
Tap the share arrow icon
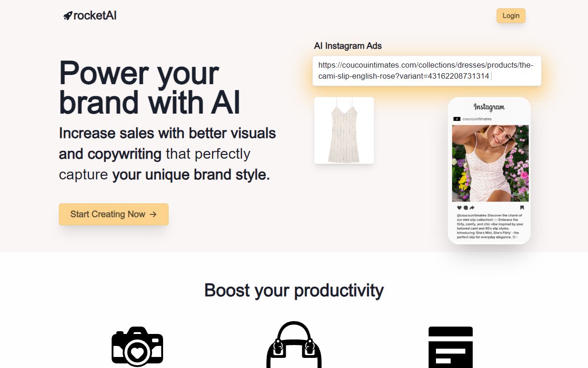tap(472, 207)
